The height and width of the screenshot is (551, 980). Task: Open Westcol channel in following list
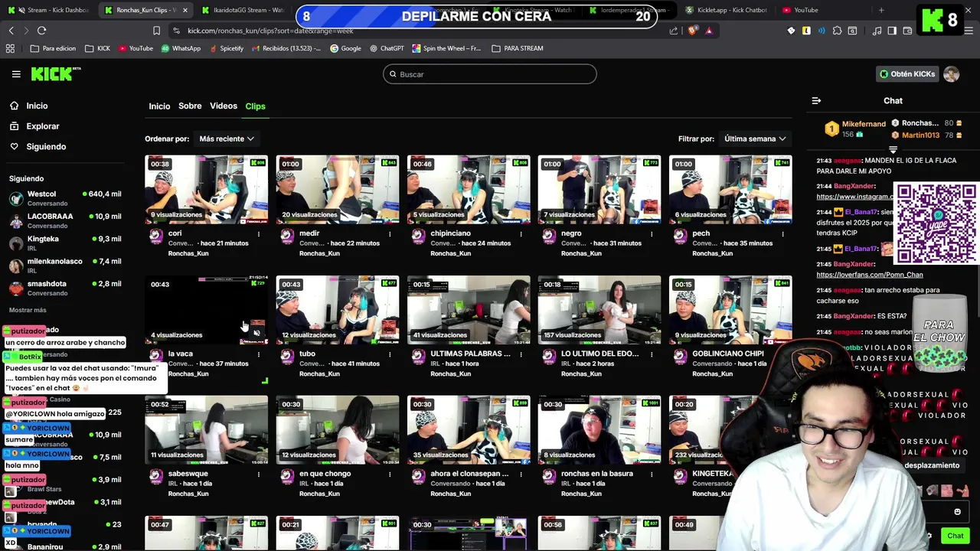65,198
